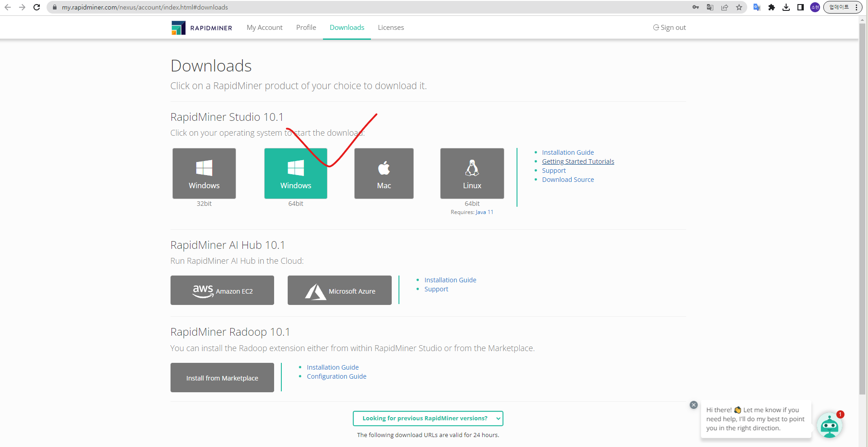Image resolution: width=868 pixels, height=447 pixels.
Task: Launch AI Hub on Microsoft Azure
Action: pyautogui.click(x=340, y=290)
